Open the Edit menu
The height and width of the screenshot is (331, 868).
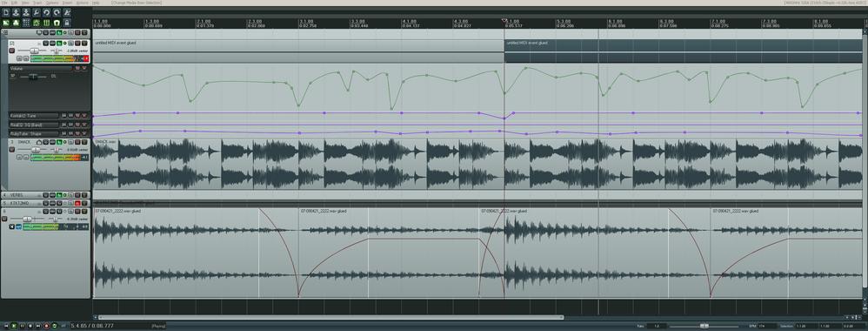click(x=15, y=3)
